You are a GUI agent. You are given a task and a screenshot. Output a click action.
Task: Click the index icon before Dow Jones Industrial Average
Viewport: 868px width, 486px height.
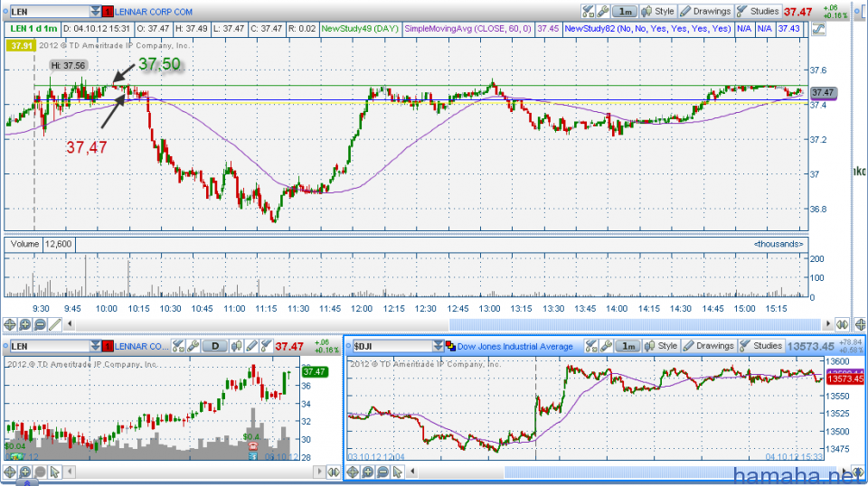450,346
